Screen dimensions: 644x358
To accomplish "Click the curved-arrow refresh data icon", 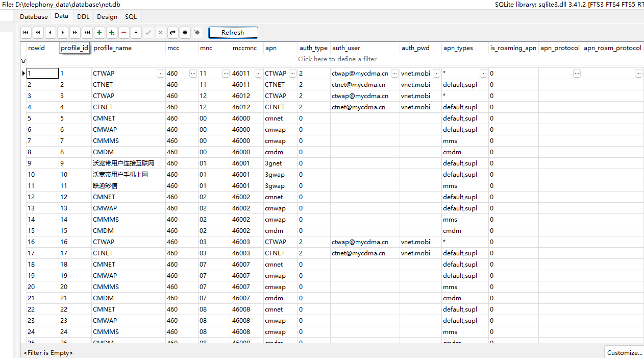I will (x=173, y=33).
